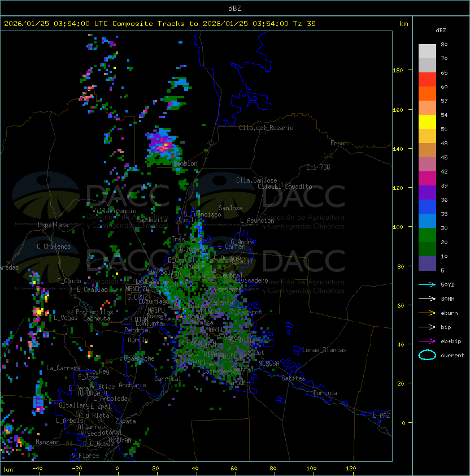Viewport: 470px width, 476px height.
Task: Click the 'dBZ' title at top
Action: [235, 8]
